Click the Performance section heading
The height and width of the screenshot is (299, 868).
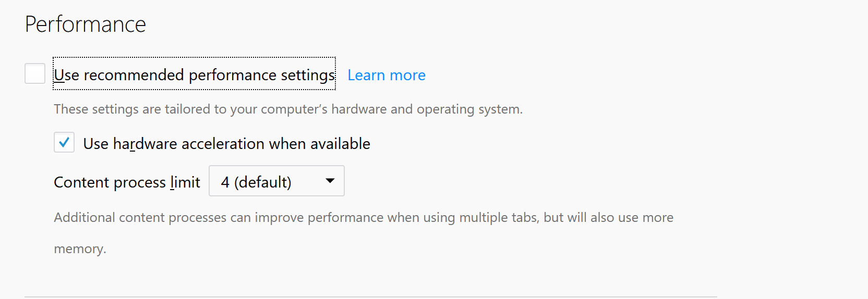tap(86, 24)
